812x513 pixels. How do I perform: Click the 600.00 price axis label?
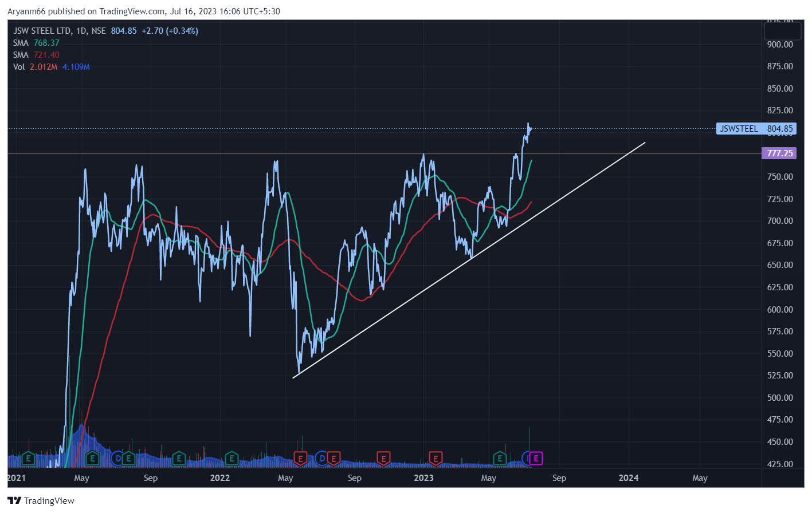click(x=780, y=309)
